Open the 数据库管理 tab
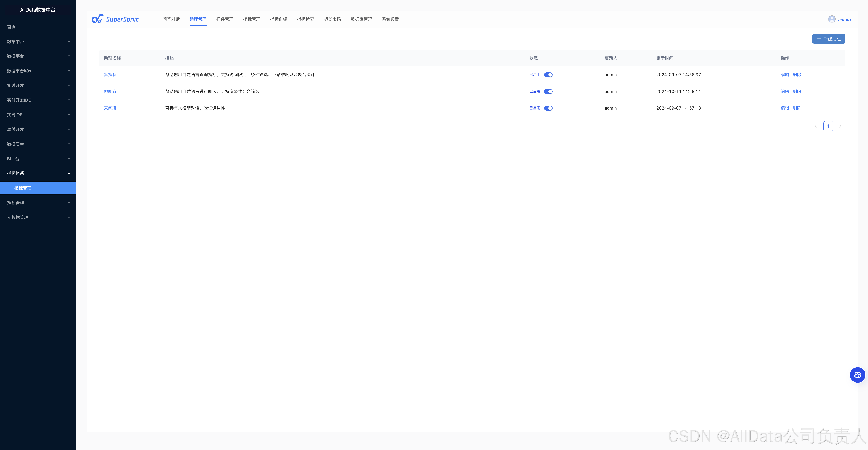The height and width of the screenshot is (450, 868). pyautogui.click(x=361, y=19)
